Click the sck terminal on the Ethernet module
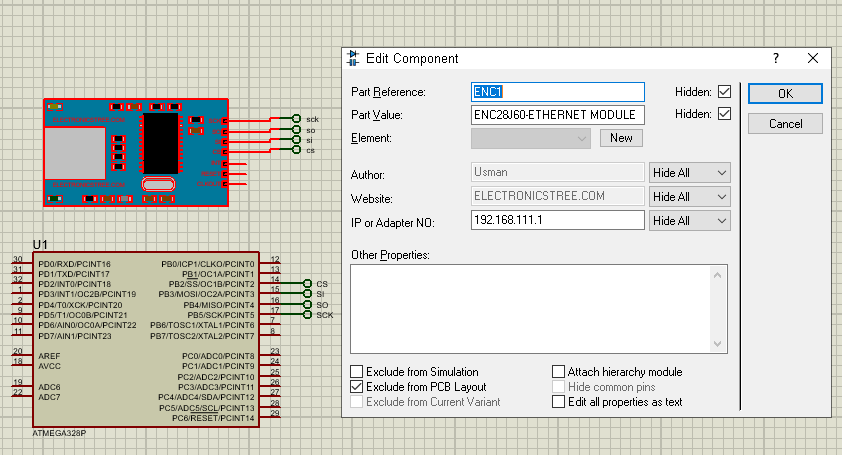 coord(297,119)
